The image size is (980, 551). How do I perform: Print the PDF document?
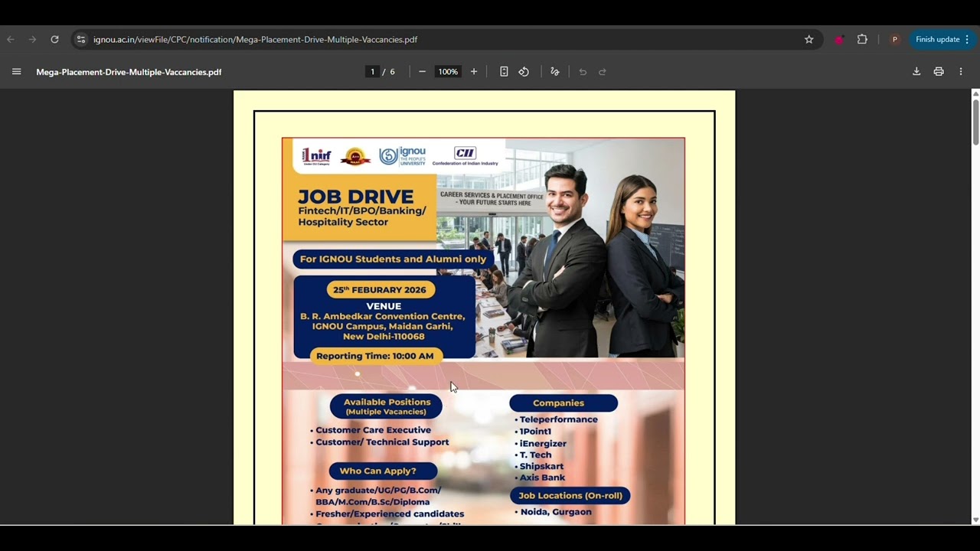point(939,72)
